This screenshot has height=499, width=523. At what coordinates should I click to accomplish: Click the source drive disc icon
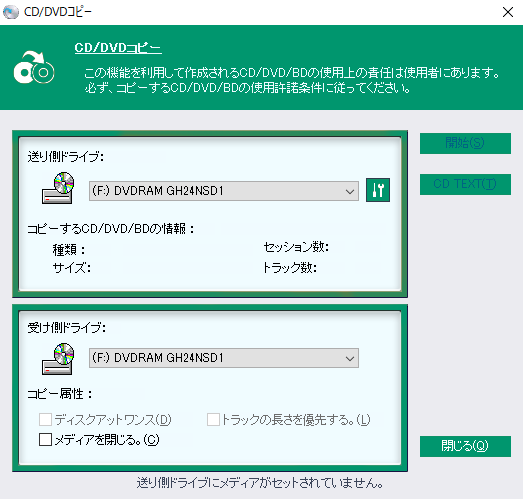pyautogui.click(x=57, y=188)
